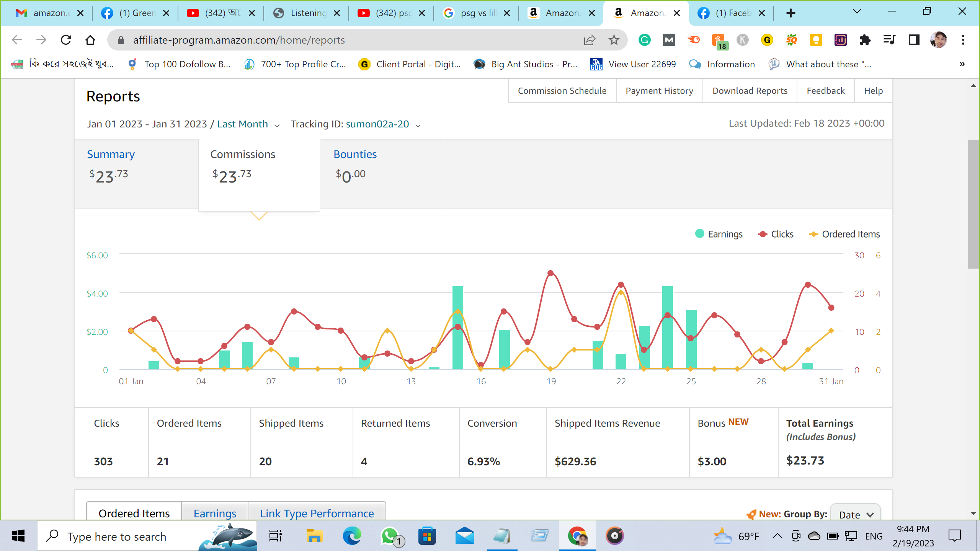Open new browser tab with plus

[x=791, y=13]
